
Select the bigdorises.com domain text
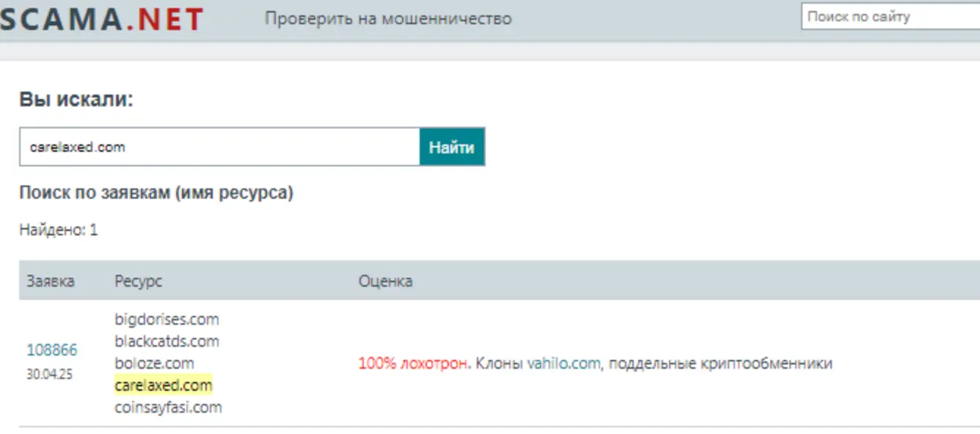tap(167, 319)
